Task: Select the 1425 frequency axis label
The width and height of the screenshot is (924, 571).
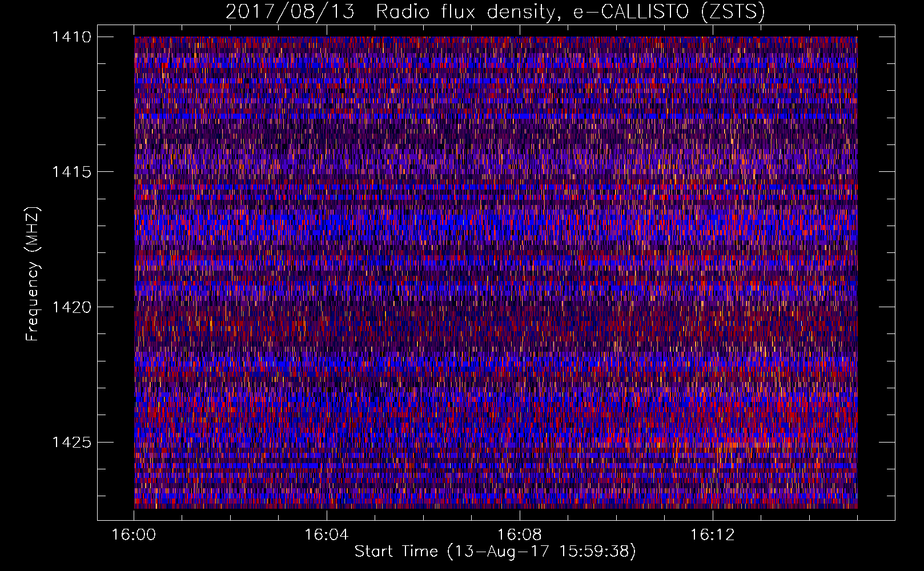Action: 71,442
